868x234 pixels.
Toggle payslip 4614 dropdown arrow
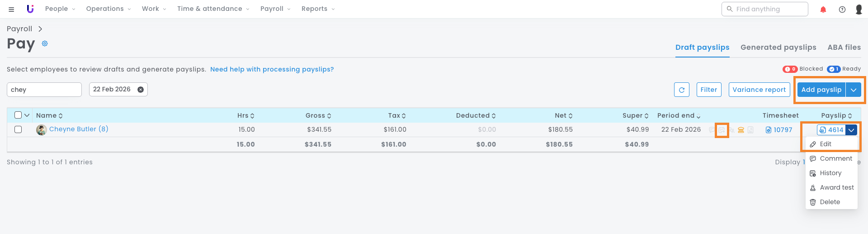pyautogui.click(x=852, y=130)
